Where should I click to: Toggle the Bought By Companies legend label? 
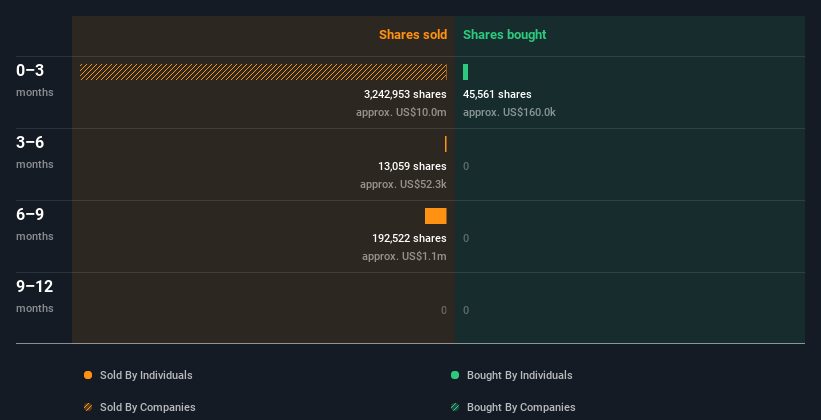[x=521, y=407]
